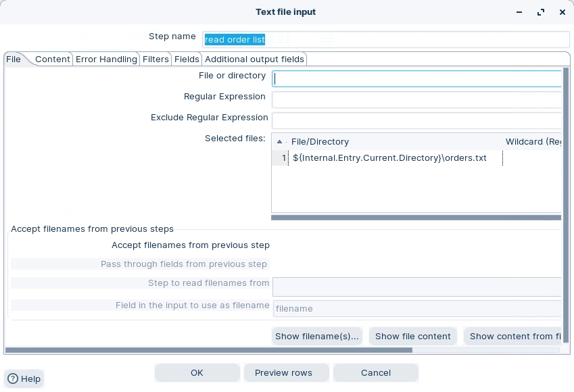Open the Error Handling tab
574x392 pixels.
[106, 59]
